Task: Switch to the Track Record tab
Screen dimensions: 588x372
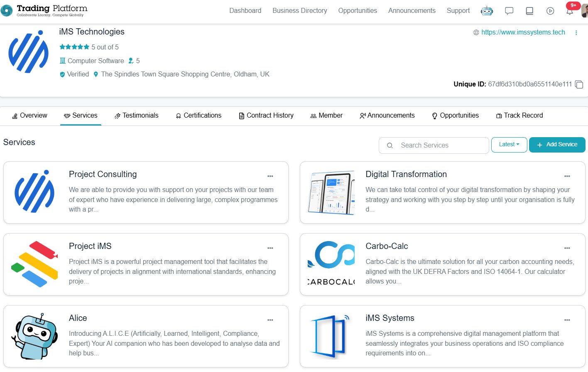Action: click(x=519, y=116)
